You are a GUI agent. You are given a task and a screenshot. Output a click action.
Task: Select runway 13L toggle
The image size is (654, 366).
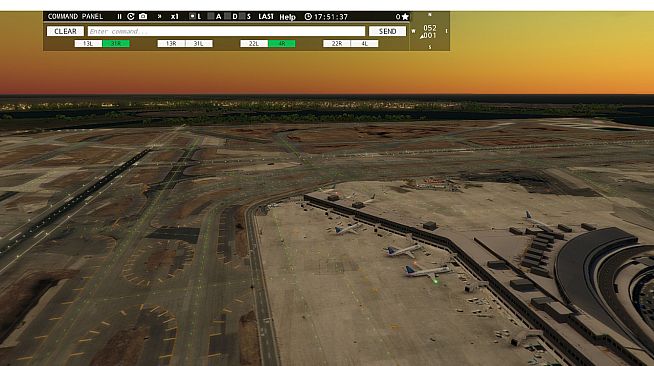click(88, 43)
